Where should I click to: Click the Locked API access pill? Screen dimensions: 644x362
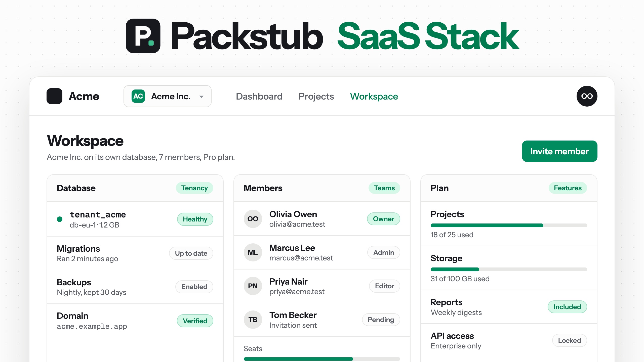click(x=570, y=340)
